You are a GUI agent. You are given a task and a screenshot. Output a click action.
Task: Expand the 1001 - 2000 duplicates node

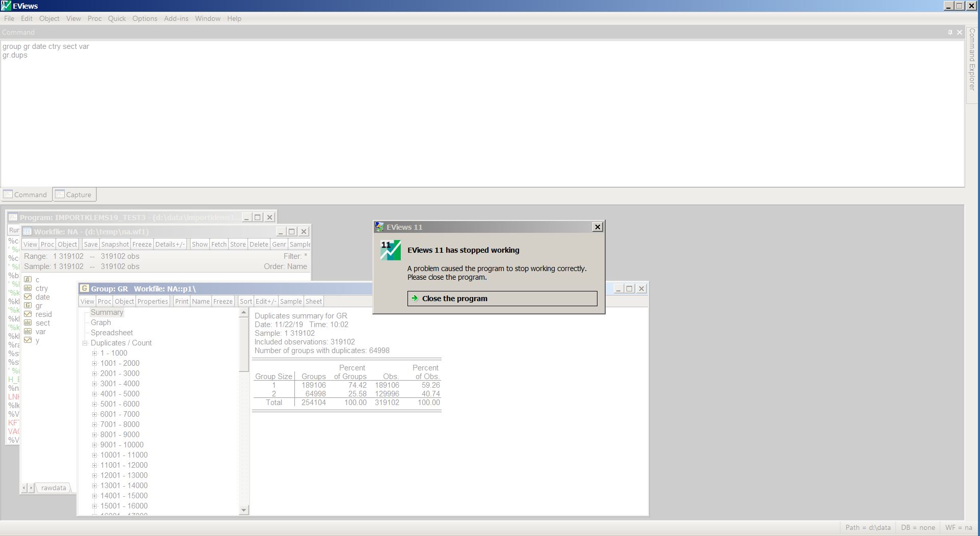tap(94, 363)
